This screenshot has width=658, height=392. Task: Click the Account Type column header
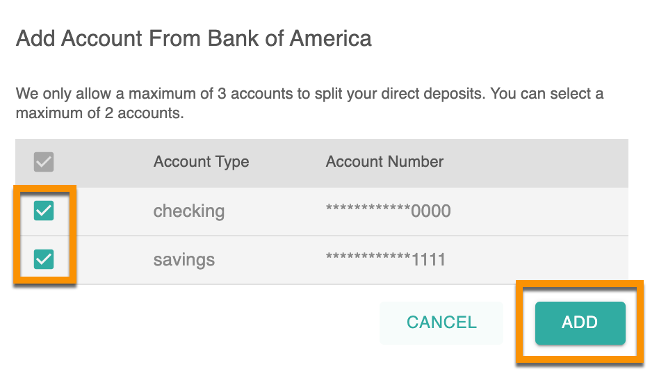pos(201,162)
